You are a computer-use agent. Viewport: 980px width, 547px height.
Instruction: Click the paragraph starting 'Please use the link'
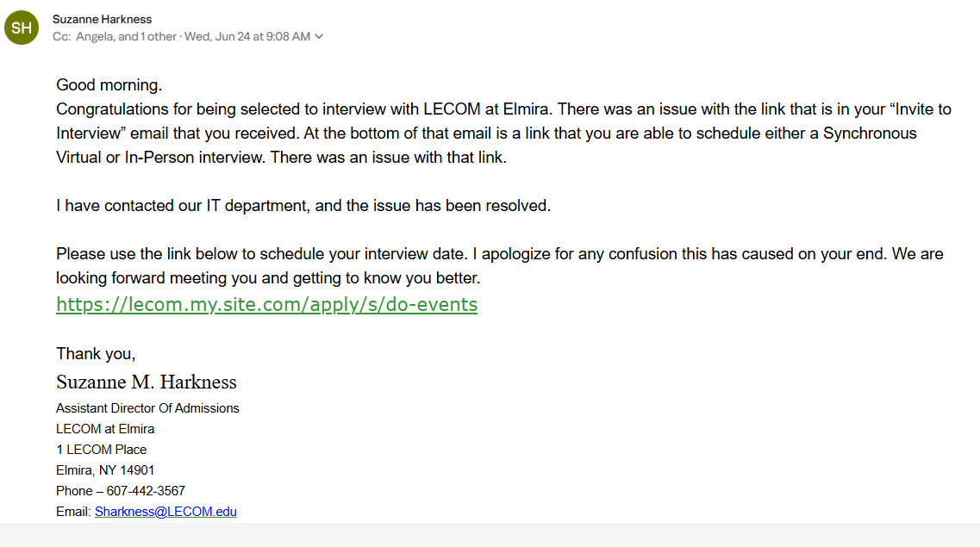point(500,266)
